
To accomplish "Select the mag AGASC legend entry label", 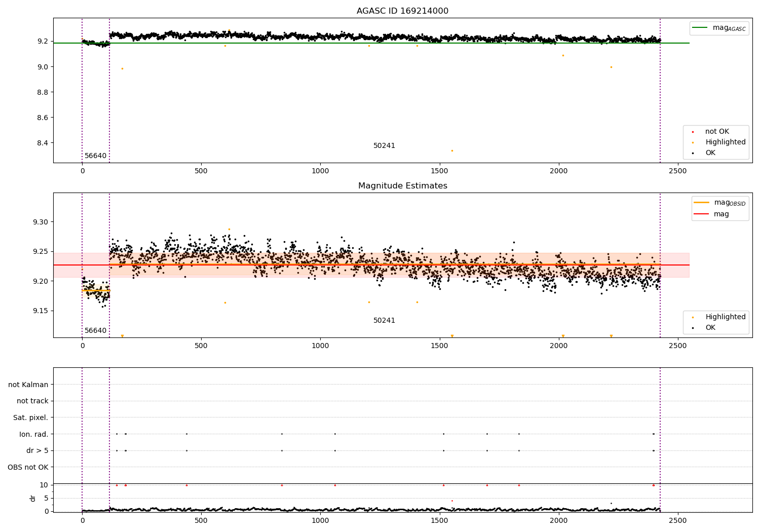I will click(729, 28).
